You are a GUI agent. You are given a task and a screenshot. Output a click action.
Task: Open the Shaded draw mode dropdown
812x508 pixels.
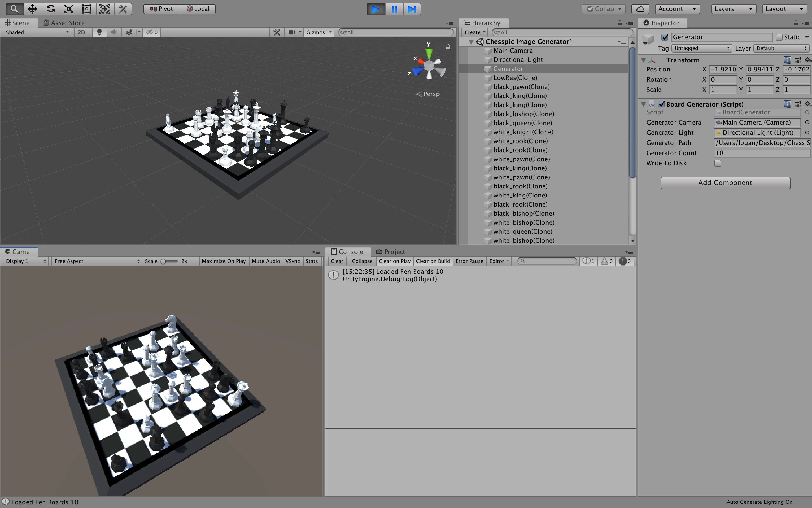[x=37, y=32]
